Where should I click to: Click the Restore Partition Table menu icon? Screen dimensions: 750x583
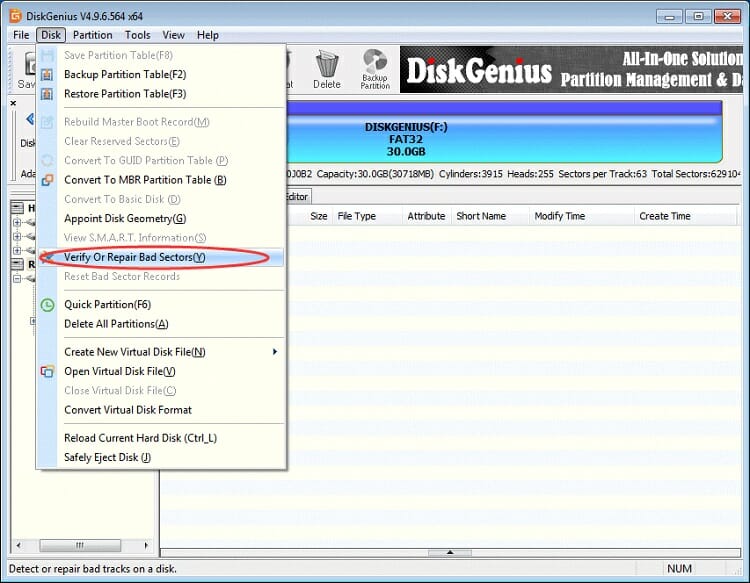pos(47,94)
